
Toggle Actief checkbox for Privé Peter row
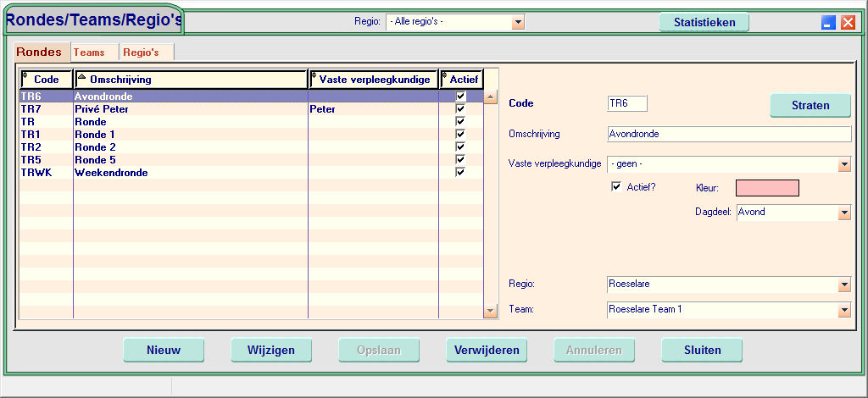461,109
